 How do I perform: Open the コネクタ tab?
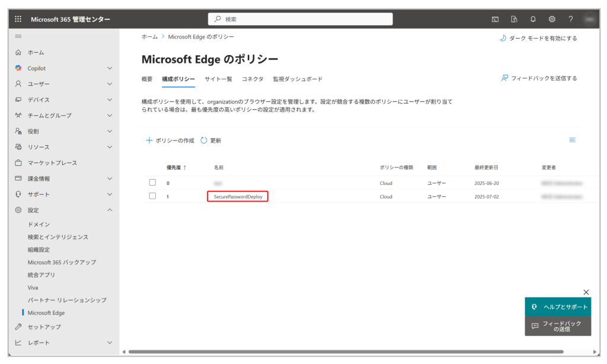253,79
